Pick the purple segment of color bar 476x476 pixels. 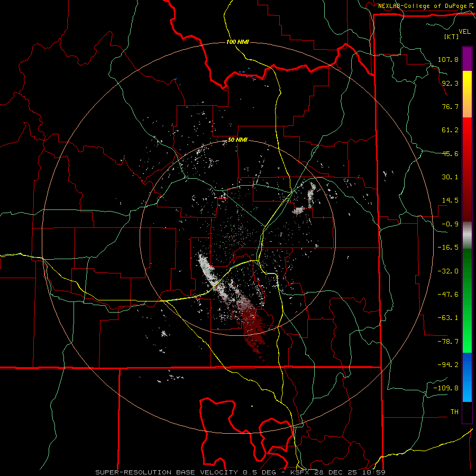click(x=467, y=59)
